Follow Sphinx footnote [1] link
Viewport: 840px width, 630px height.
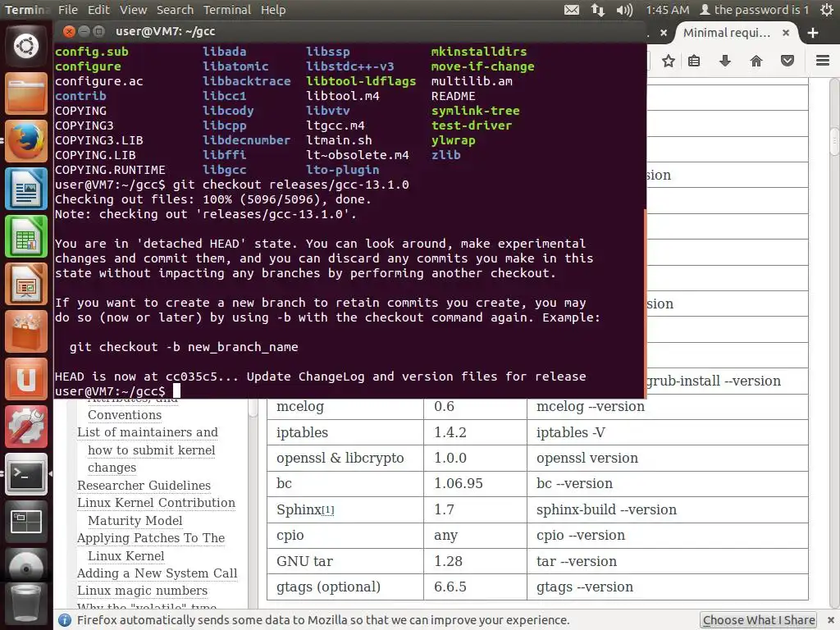click(x=327, y=510)
